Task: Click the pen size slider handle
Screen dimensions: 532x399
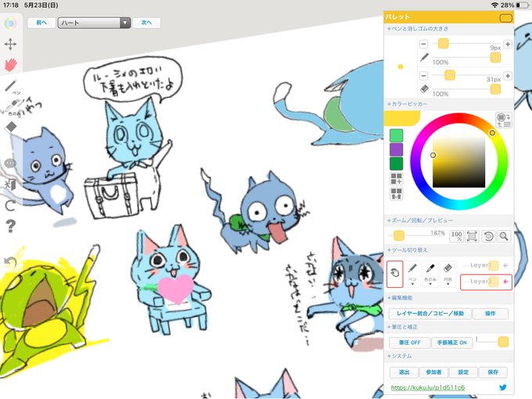Action: [x=443, y=44]
